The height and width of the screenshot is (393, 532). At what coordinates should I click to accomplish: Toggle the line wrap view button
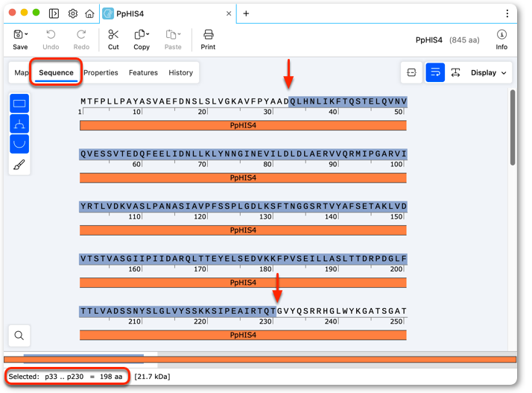click(435, 72)
